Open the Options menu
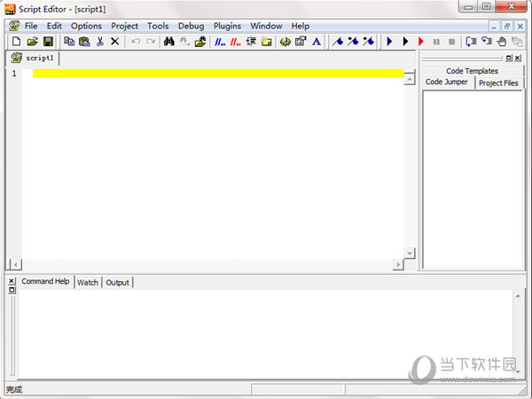The image size is (532, 399). point(86,26)
